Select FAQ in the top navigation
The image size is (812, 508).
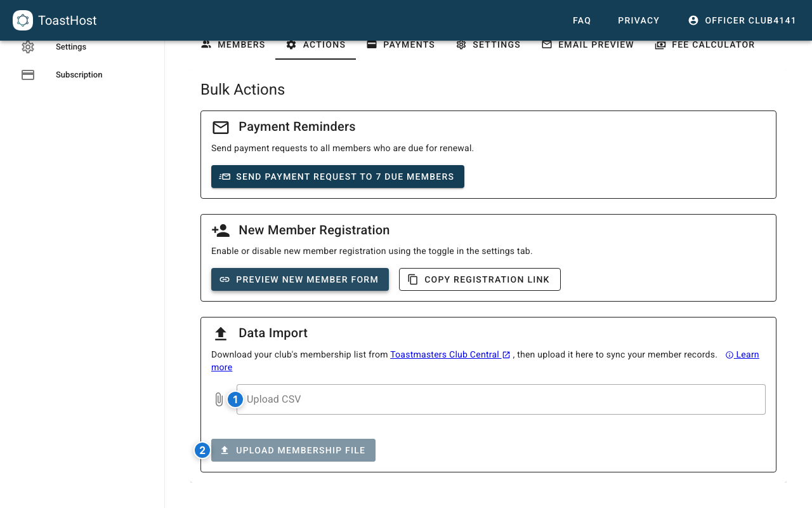tap(581, 20)
